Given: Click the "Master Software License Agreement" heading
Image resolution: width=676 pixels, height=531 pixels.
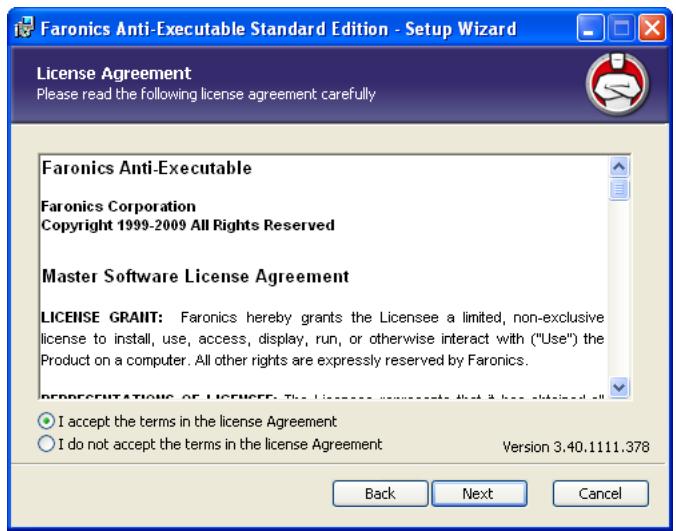Looking at the screenshot, I should tap(195, 276).
